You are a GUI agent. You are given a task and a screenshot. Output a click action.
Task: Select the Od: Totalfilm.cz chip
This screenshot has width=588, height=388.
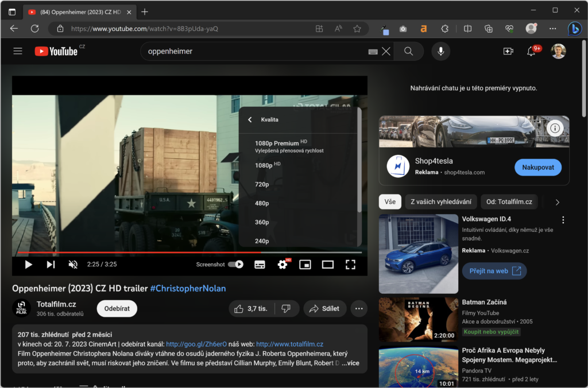pyautogui.click(x=509, y=201)
